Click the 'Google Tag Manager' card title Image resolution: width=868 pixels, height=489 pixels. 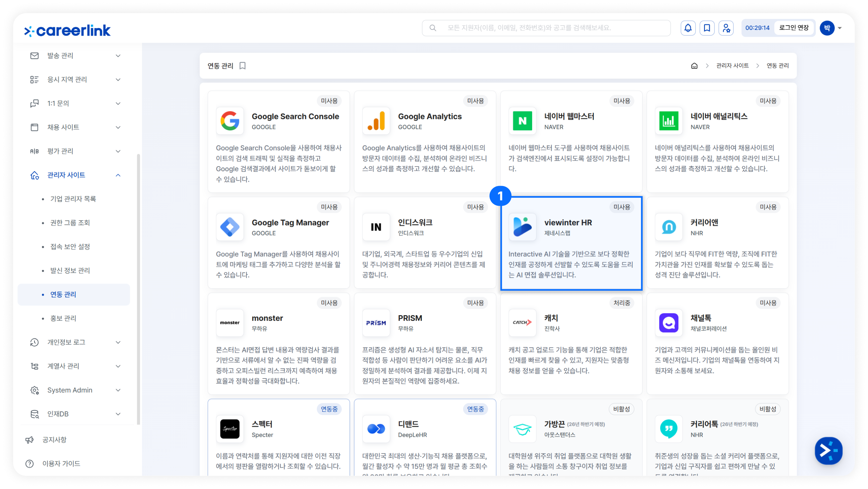pos(290,222)
